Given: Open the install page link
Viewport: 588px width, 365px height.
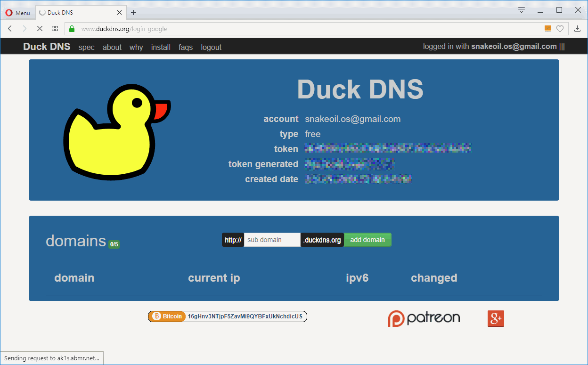Looking at the screenshot, I should coord(161,47).
